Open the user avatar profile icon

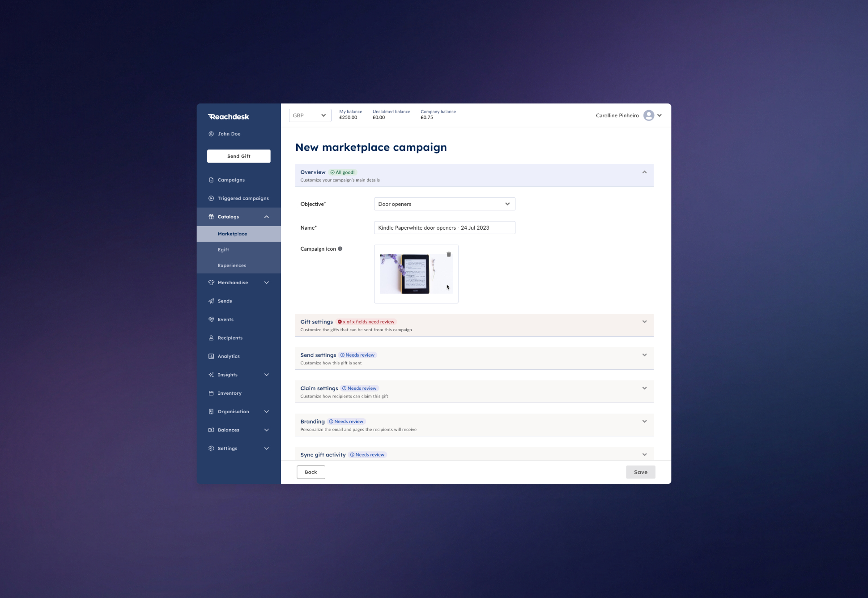(x=648, y=115)
